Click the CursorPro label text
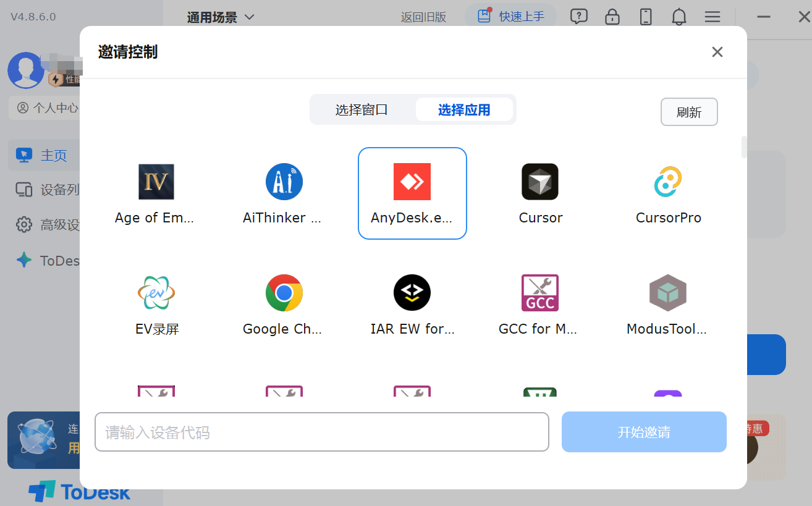Viewport: 812px width, 506px height. point(669,217)
